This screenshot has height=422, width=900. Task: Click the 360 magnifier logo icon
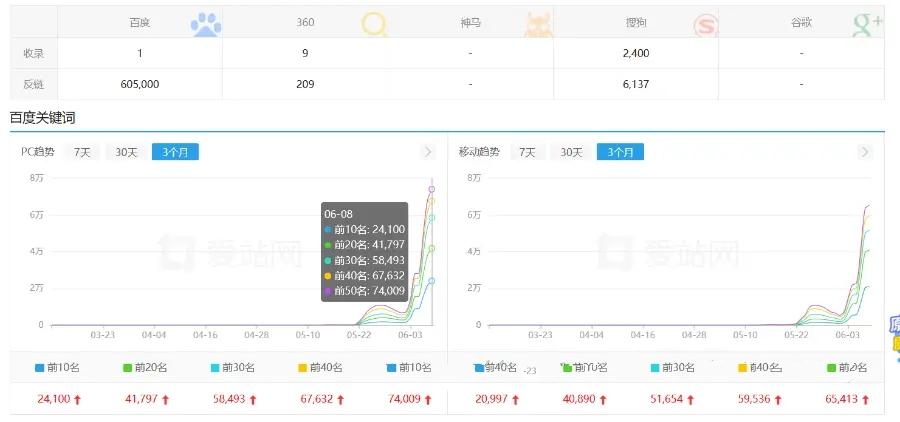click(374, 25)
